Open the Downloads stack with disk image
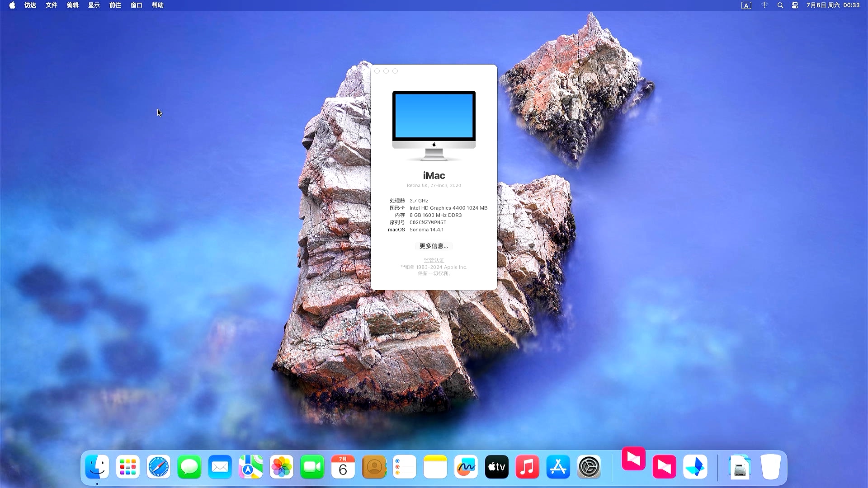This screenshot has width=868, height=488. click(740, 467)
